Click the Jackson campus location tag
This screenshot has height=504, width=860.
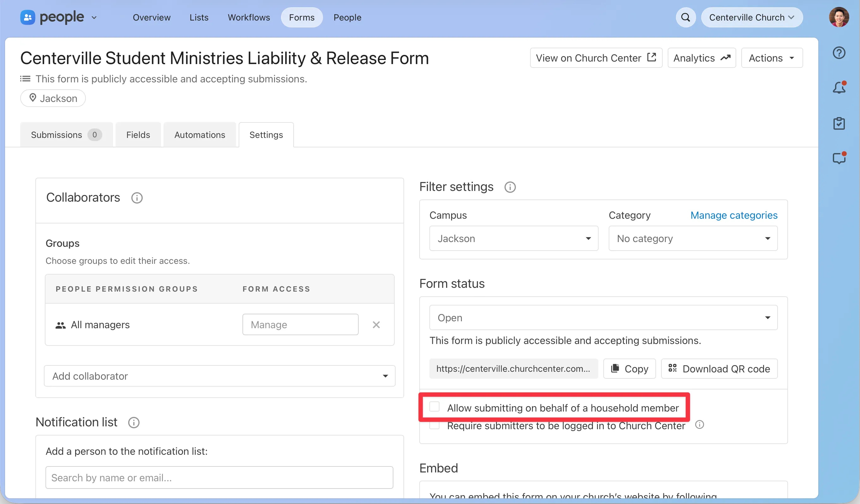click(53, 98)
